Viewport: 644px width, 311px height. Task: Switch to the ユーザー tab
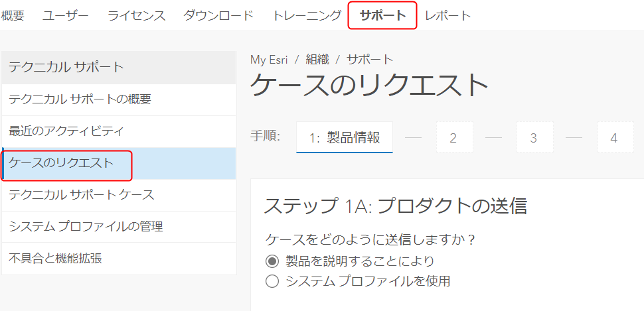coord(66,16)
